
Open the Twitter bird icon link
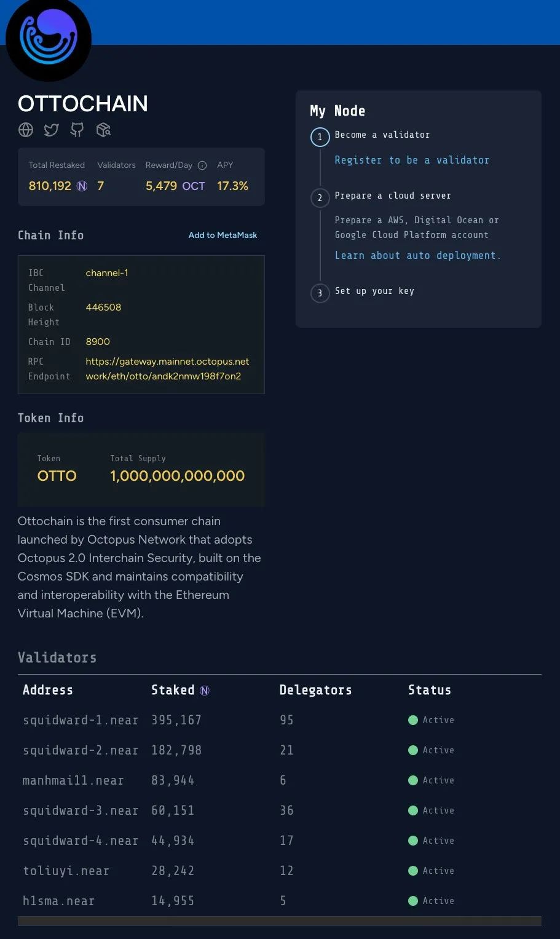click(x=51, y=130)
